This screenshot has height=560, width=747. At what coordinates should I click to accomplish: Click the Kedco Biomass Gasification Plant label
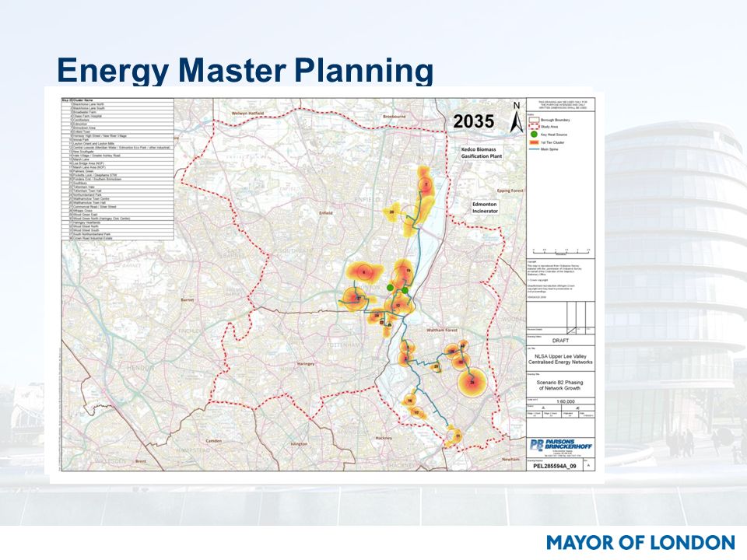coord(482,152)
